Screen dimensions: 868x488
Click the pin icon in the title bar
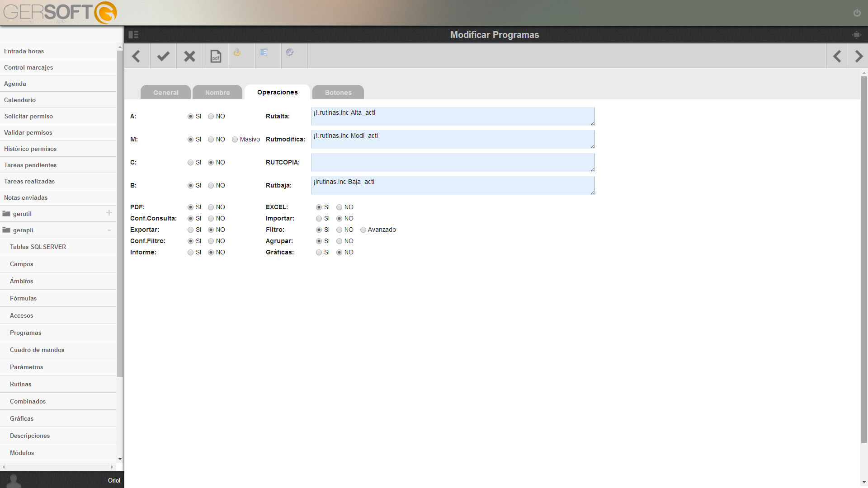(x=856, y=35)
